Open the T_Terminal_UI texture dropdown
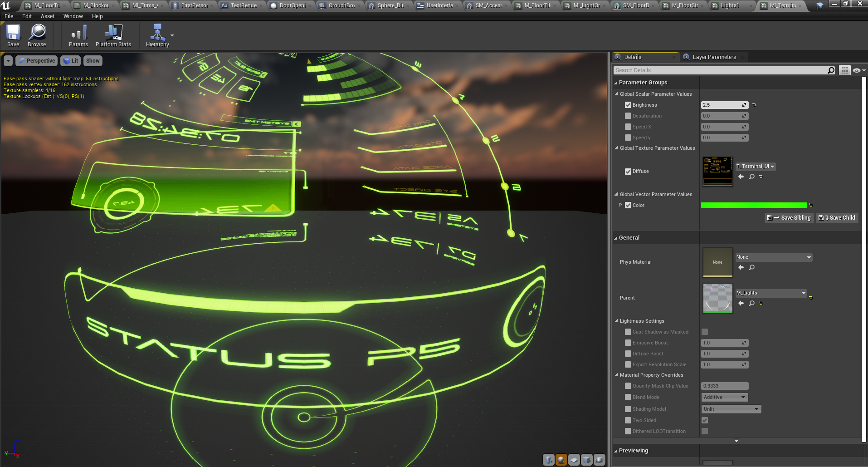868x467 pixels. coord(756,167)
